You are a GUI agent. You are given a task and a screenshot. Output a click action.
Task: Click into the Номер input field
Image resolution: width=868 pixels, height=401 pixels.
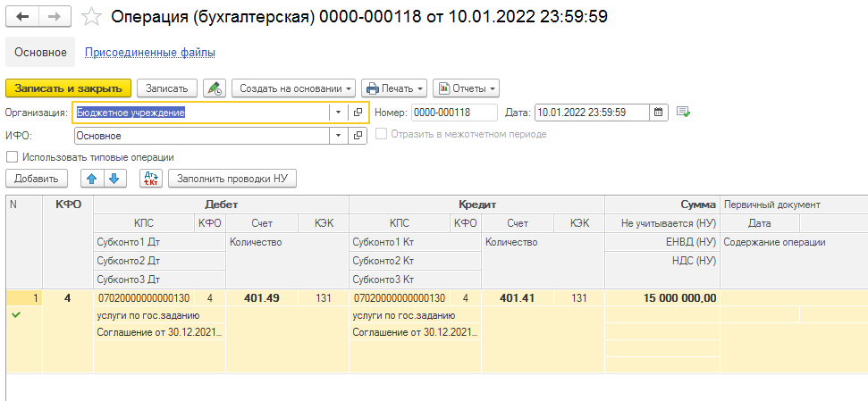453,113
